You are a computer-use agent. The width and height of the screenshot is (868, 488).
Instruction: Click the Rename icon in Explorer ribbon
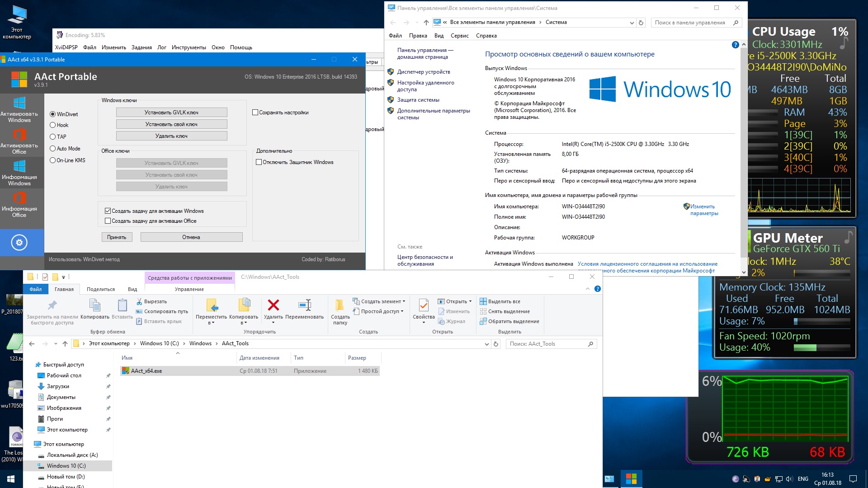305,305
